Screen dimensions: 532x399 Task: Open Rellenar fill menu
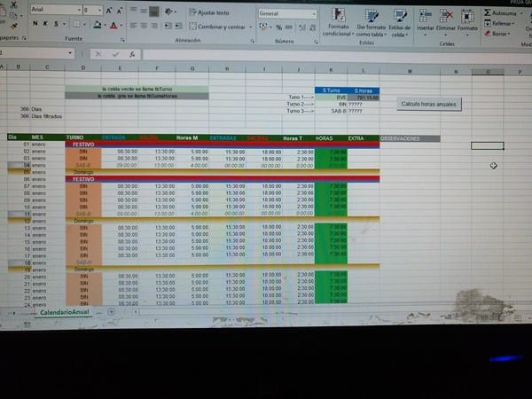tap(498, 23)
